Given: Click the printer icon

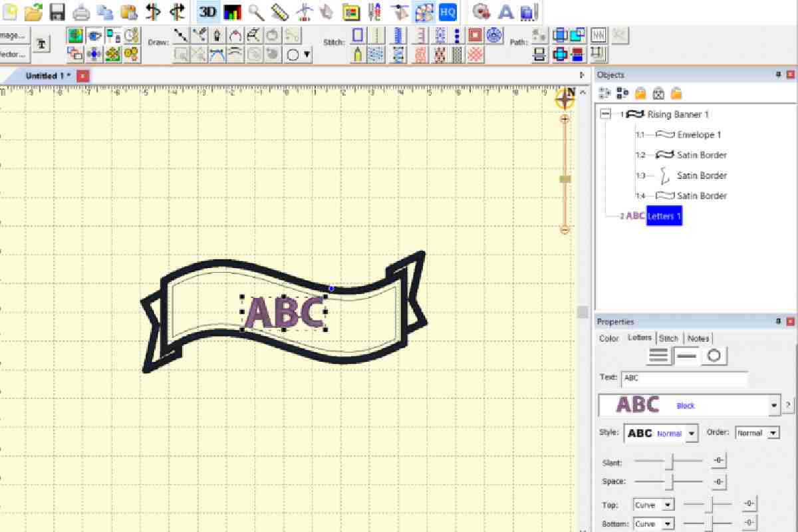Looking at the screenshot, I should [81, 11].
